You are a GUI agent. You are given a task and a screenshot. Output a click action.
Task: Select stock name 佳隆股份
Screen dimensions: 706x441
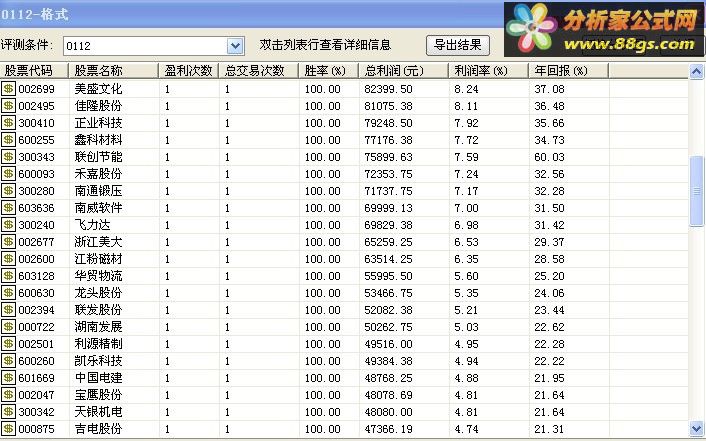[98, 106]
